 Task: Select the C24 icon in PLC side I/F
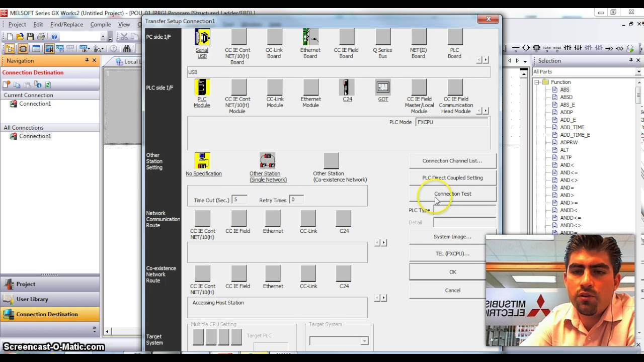click(347, 87)
